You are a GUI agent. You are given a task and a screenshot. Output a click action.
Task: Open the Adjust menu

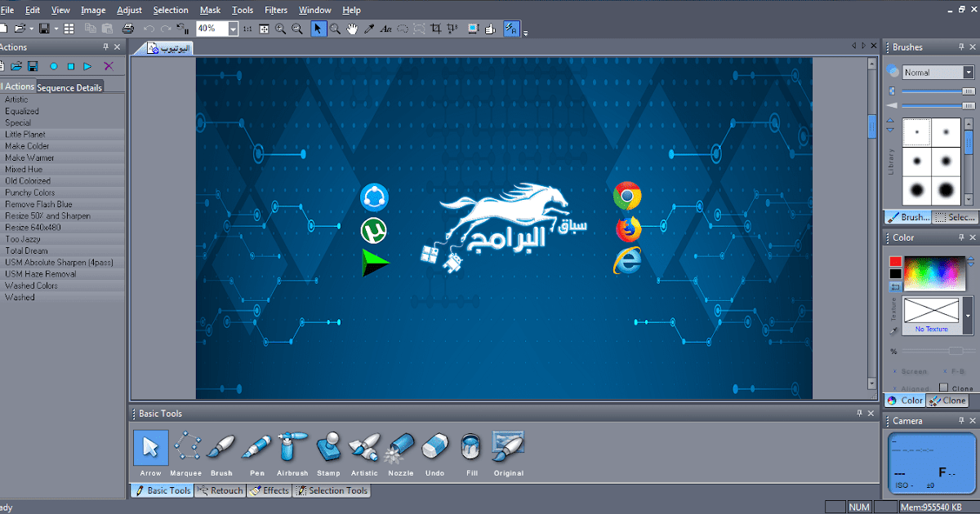tap(129, 10)
